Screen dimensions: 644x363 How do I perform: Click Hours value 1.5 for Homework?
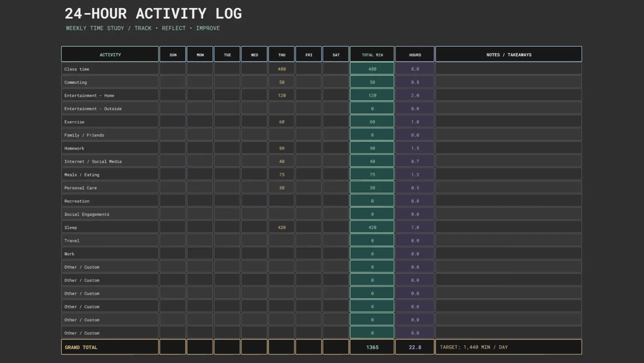(x=415, y=148)
